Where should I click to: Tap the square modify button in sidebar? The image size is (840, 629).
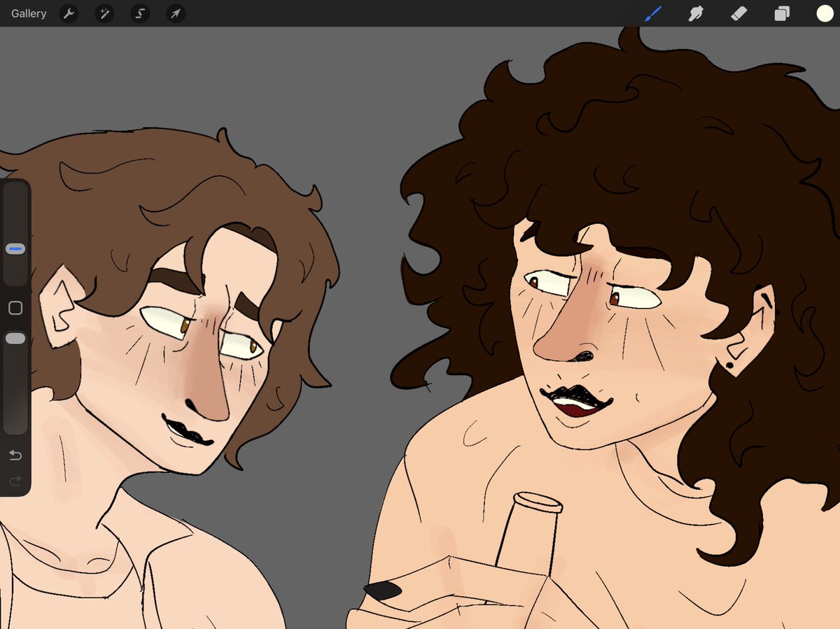point(15,308)
